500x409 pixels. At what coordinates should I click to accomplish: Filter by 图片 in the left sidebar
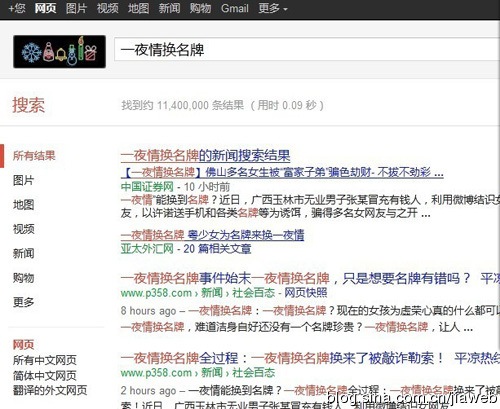tap(23, 180)
